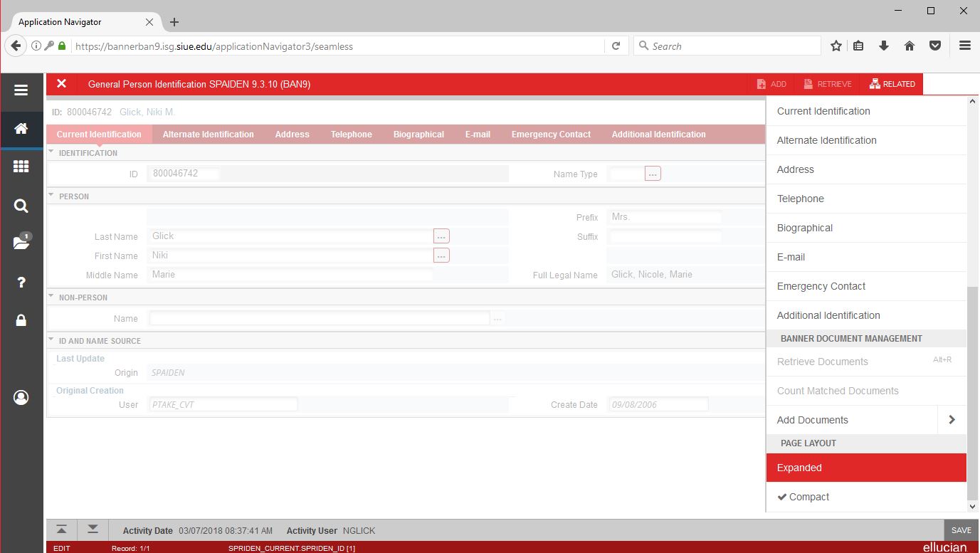Click the sign out lock icon

click(21, 320)
